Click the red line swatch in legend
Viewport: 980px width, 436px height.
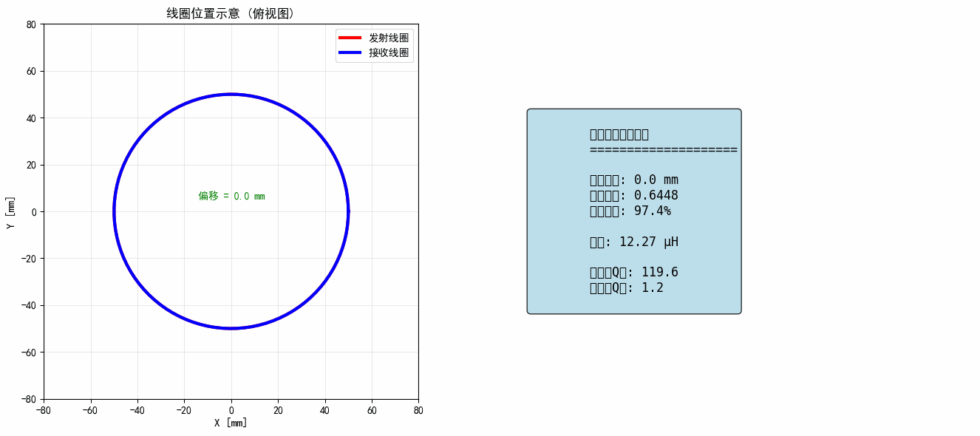coord(351,38)
